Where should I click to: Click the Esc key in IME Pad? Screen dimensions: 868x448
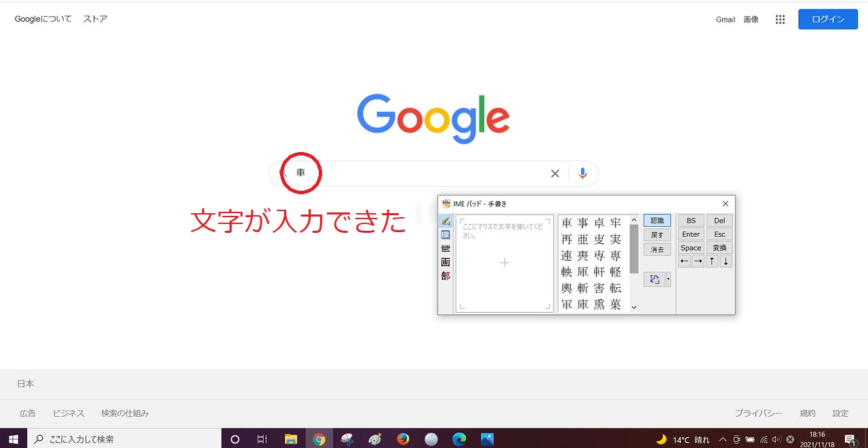coord(719,234)
